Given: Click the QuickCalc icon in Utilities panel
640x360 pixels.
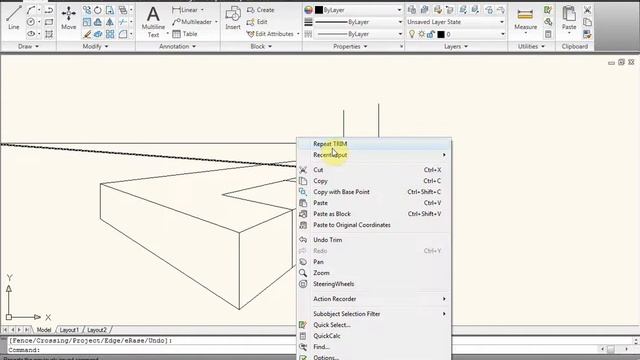Looking at the screenshot, I should (548, 34).
